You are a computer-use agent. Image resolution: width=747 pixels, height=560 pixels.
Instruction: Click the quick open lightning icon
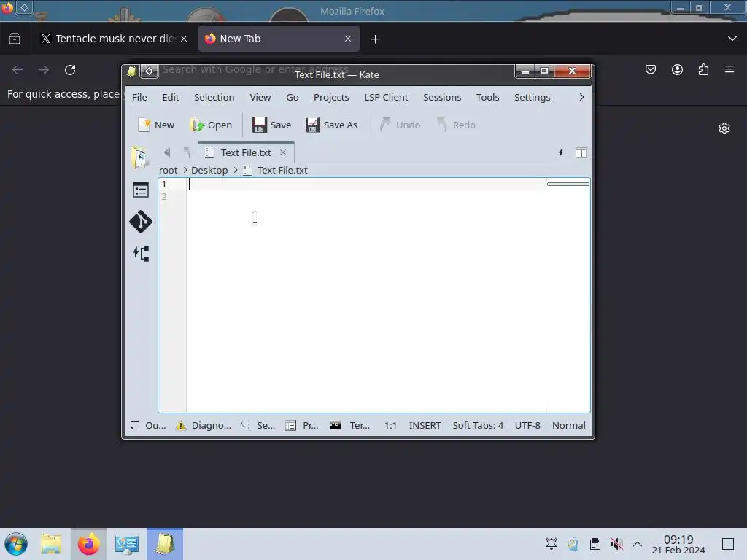(561, 152)
